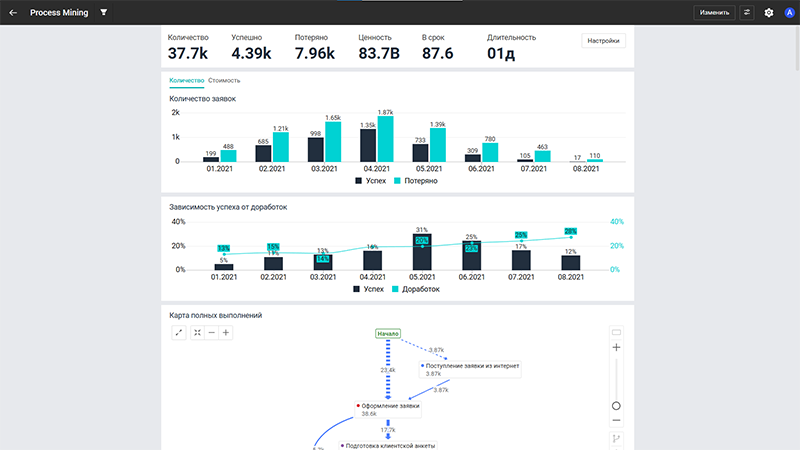Switch to the Количество tab
The image size is (800, 450).
[186, 81]
